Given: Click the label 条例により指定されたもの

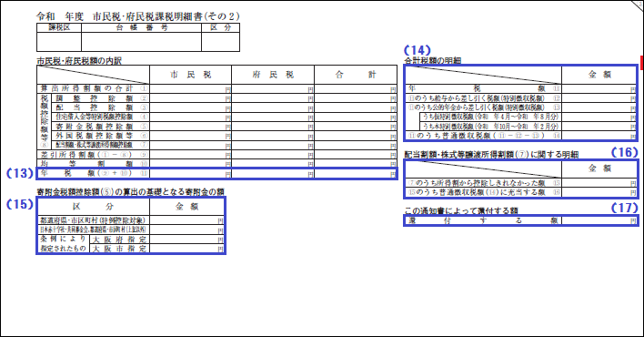Looking at the screenshot, I should pyautogui.click(x=64, y=243).
